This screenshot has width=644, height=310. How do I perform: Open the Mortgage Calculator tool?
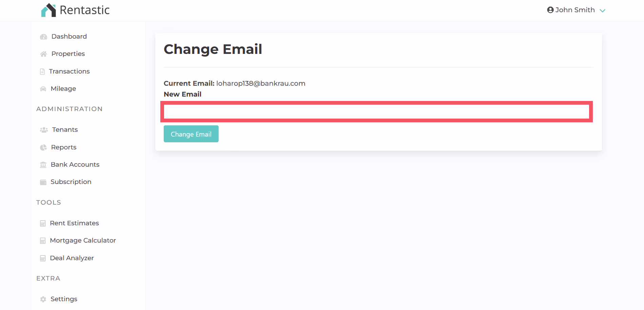click(x=83, y=240)
